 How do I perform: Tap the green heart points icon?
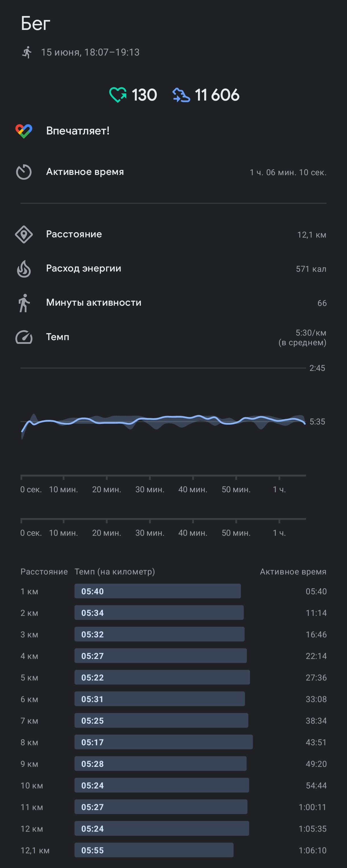(x=118, y=95)
